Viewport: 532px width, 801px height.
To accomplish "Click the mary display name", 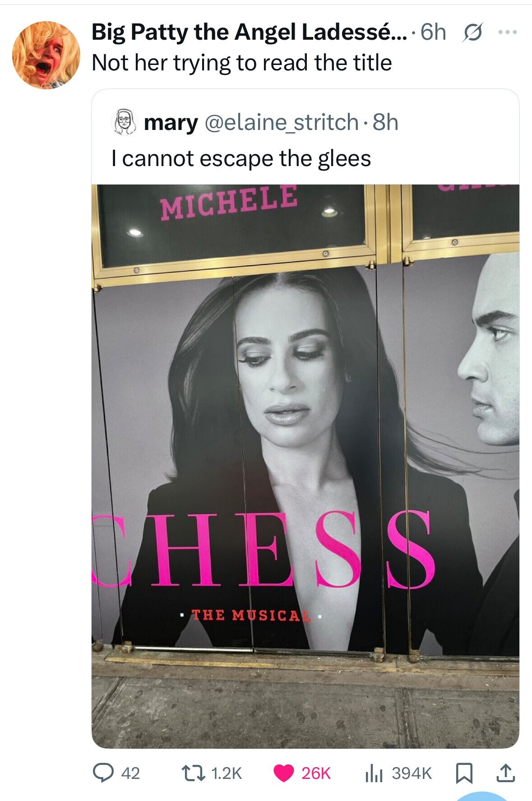I will point(171,123).
